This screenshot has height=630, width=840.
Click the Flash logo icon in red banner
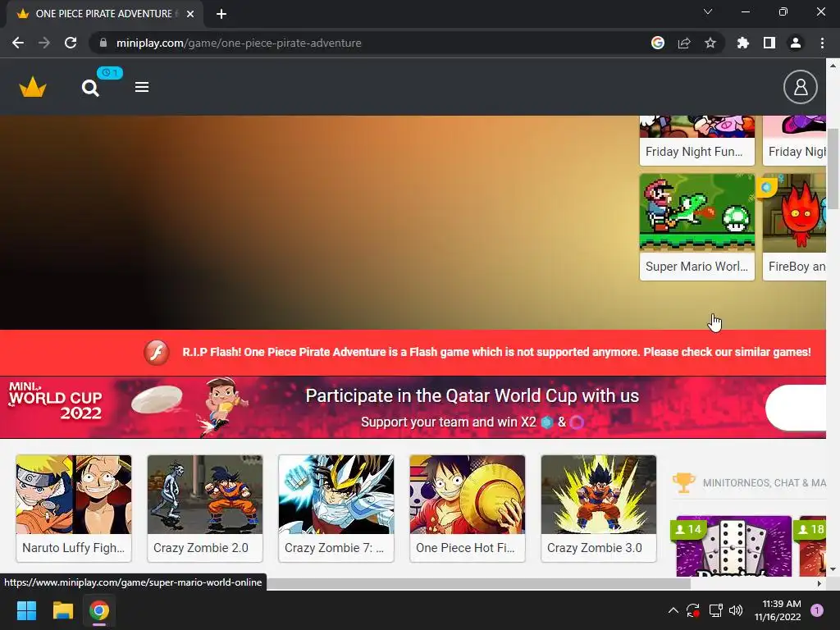click(x=157, y=353)
